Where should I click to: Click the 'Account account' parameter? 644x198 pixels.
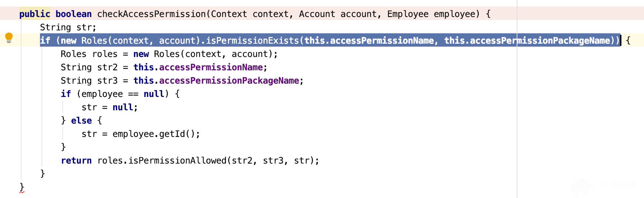338,14
